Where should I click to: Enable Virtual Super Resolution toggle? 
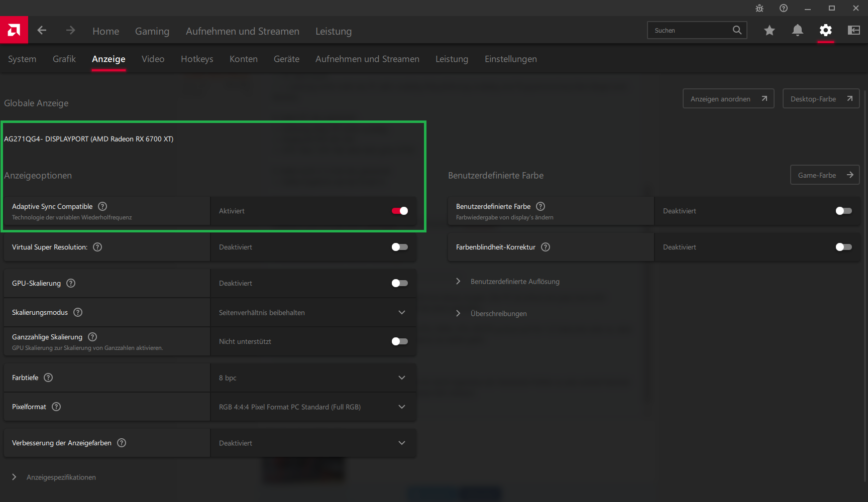400,247
